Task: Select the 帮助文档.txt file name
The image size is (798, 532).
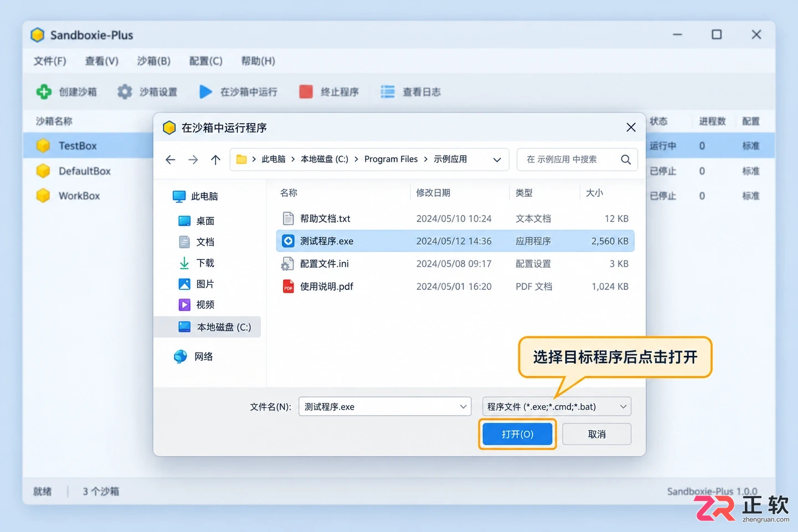Action: (x=325, y=218)
